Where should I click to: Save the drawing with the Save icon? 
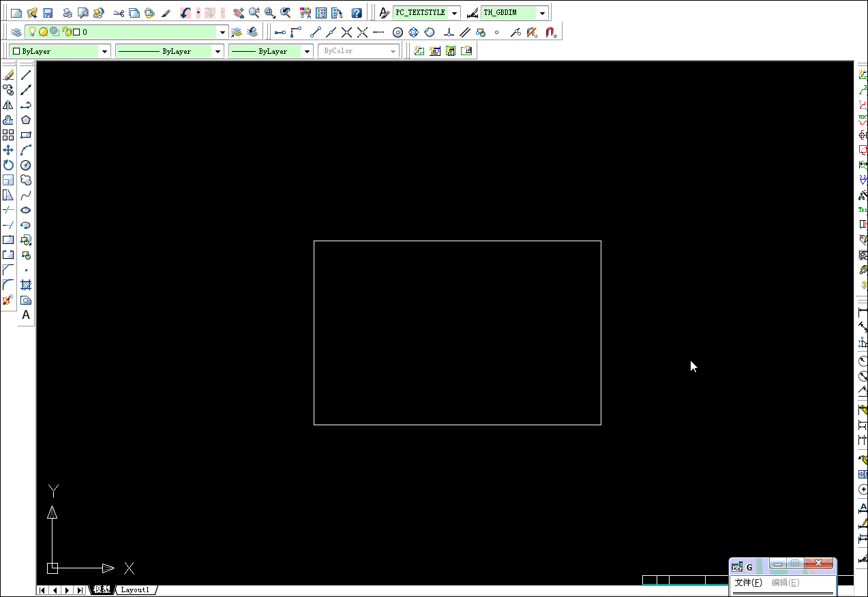48,12
